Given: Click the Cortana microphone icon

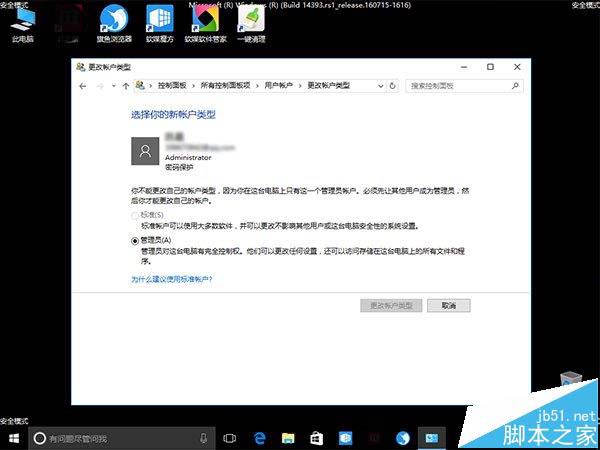Looking at the screenshot, I should pos(204,439).
